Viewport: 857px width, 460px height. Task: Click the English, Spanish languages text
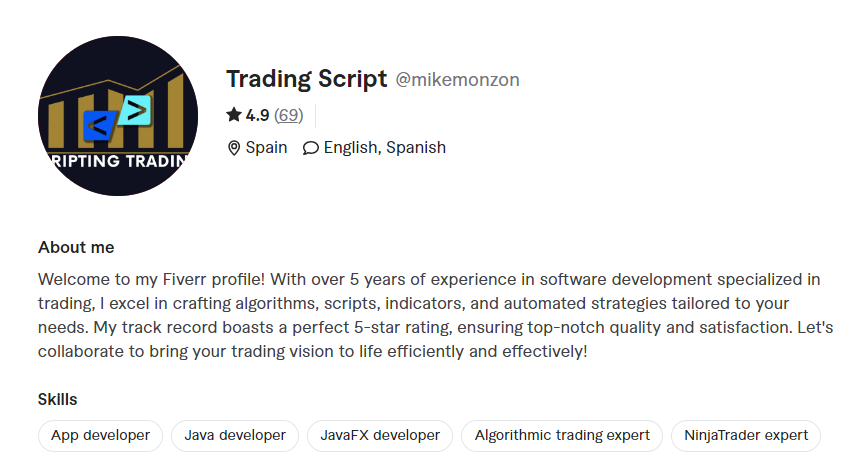(x=385, y=148)
